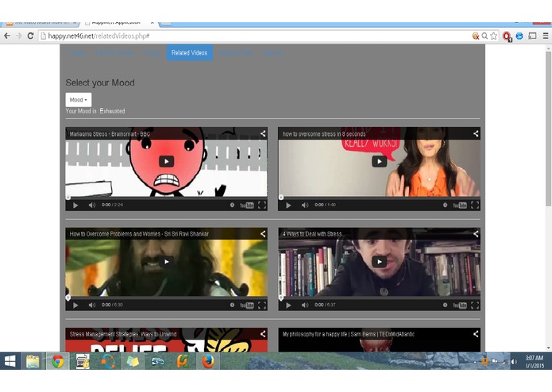Click the '4 Ways to Deal with Stress' title
This screenshot has width=552, height=392.
(313, 234)
